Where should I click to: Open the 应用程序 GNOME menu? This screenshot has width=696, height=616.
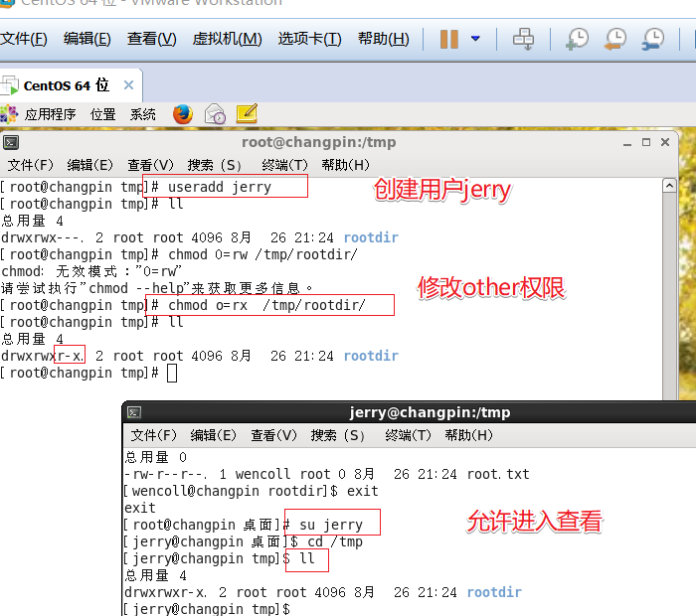pyautogui.click(x=50, y=114)
